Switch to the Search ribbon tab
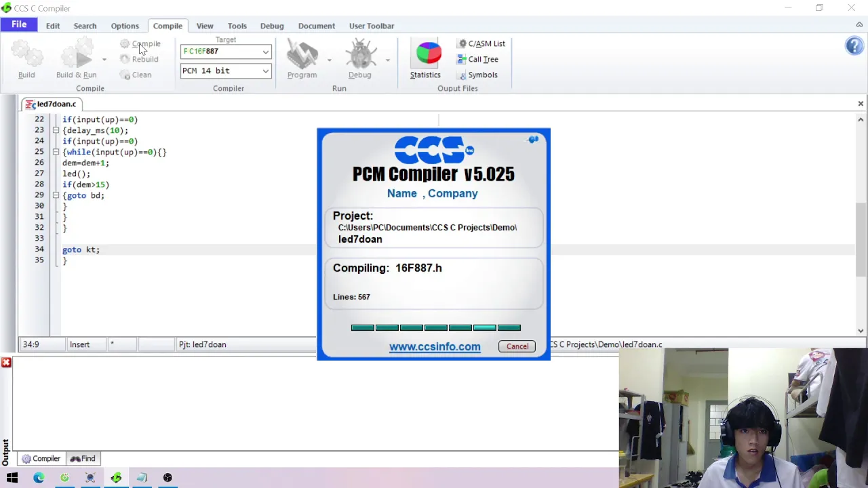The image size is (868, 488). 85,26
